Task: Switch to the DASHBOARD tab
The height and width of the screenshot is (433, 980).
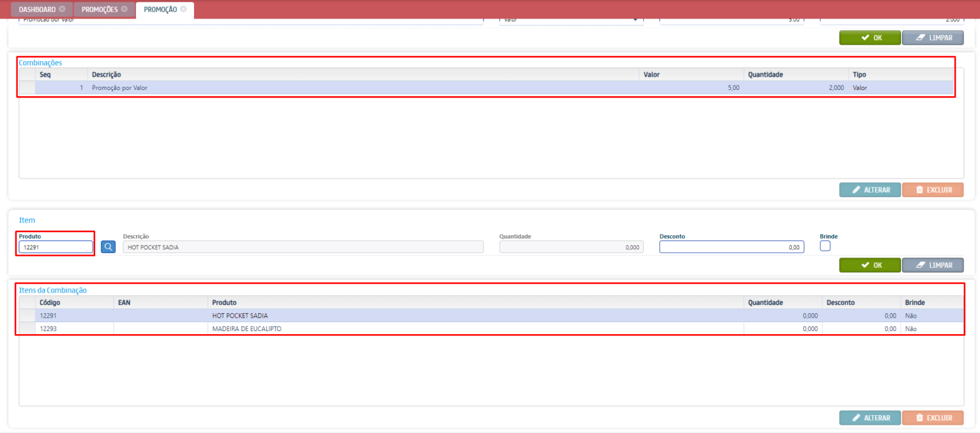Action: tap(37, 10)
